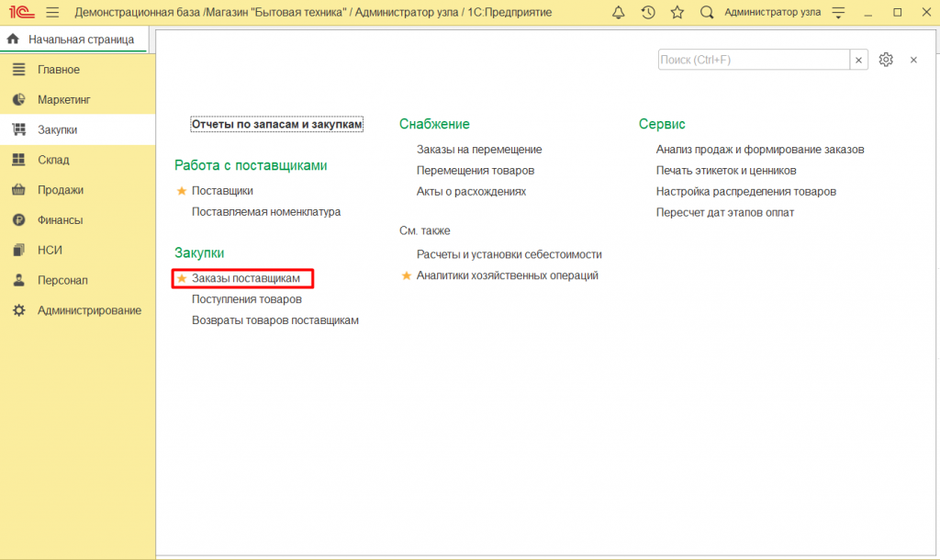
Task: Clear search with the x button beside field
Action: point(859,60)
